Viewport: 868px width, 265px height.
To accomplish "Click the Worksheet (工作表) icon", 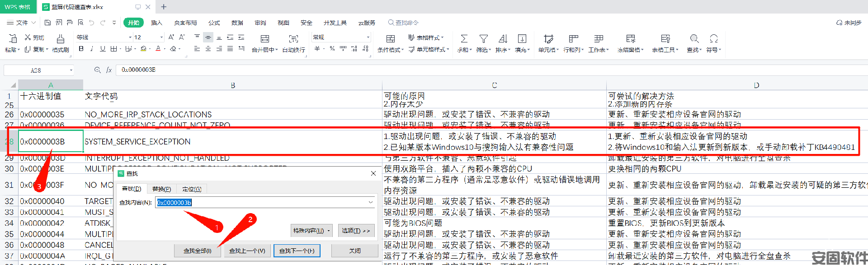I will [599, 39].
